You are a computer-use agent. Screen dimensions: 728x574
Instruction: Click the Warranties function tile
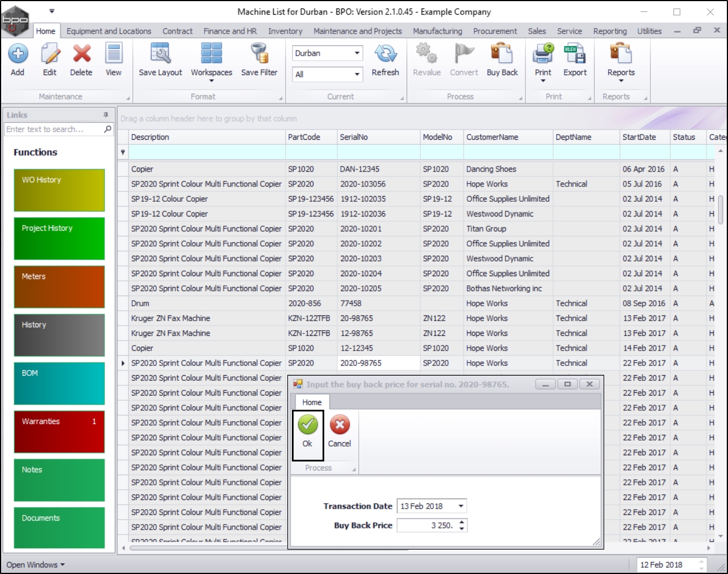(59, 431)
